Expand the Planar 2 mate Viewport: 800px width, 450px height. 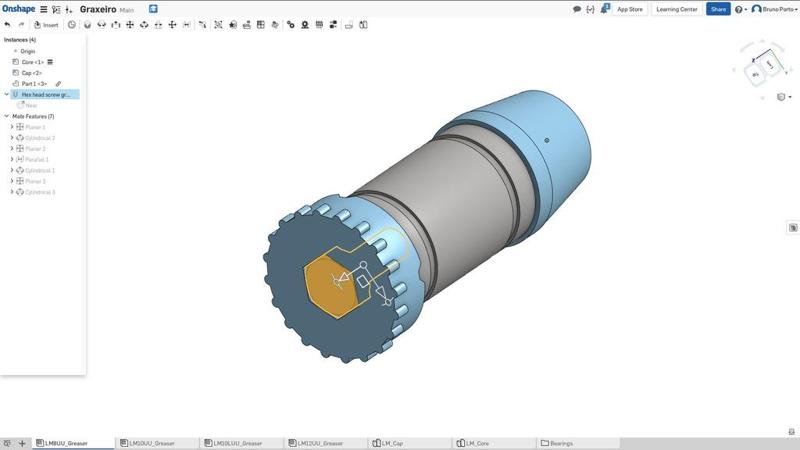(12, 148)
